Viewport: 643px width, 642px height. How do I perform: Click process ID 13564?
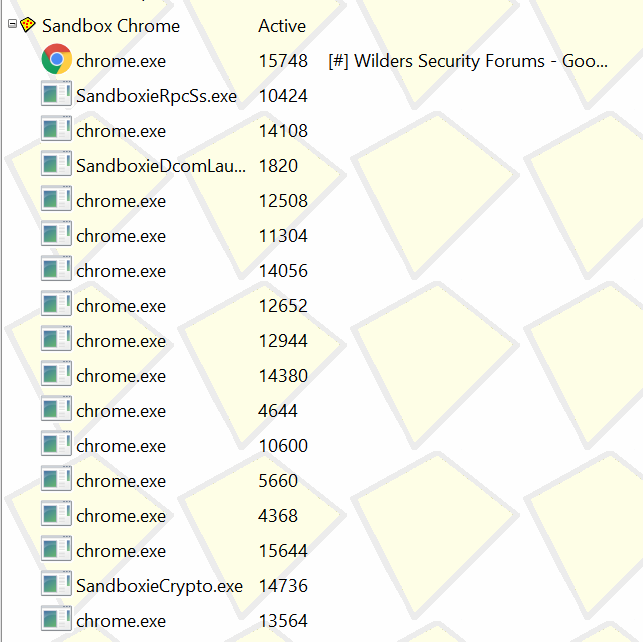tap(283, 621)
